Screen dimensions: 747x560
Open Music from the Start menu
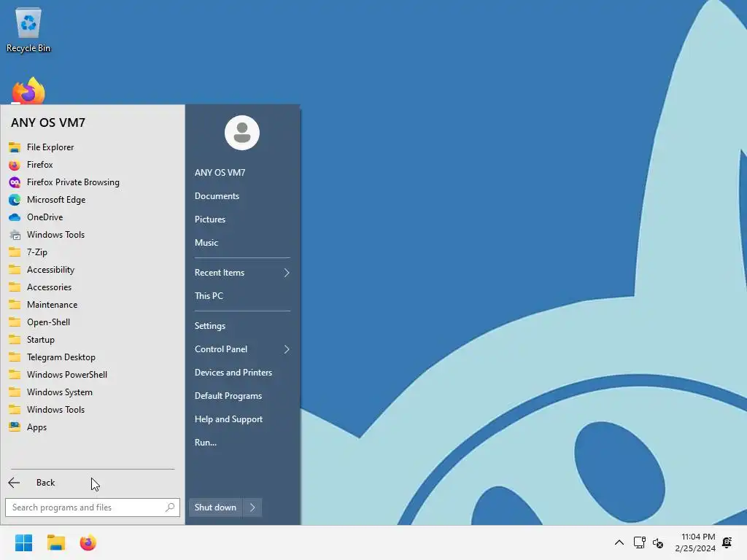[206, 243]
